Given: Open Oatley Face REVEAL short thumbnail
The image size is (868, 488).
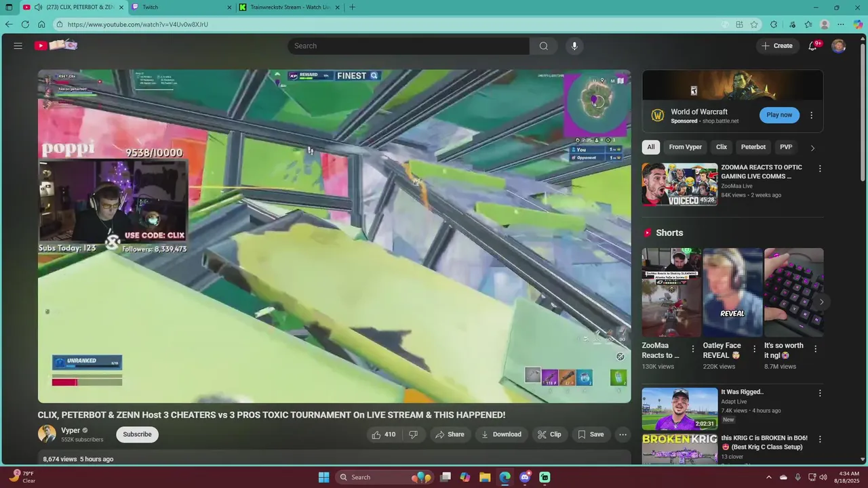Looking at the screenshot, I should (x=732, y=292).
